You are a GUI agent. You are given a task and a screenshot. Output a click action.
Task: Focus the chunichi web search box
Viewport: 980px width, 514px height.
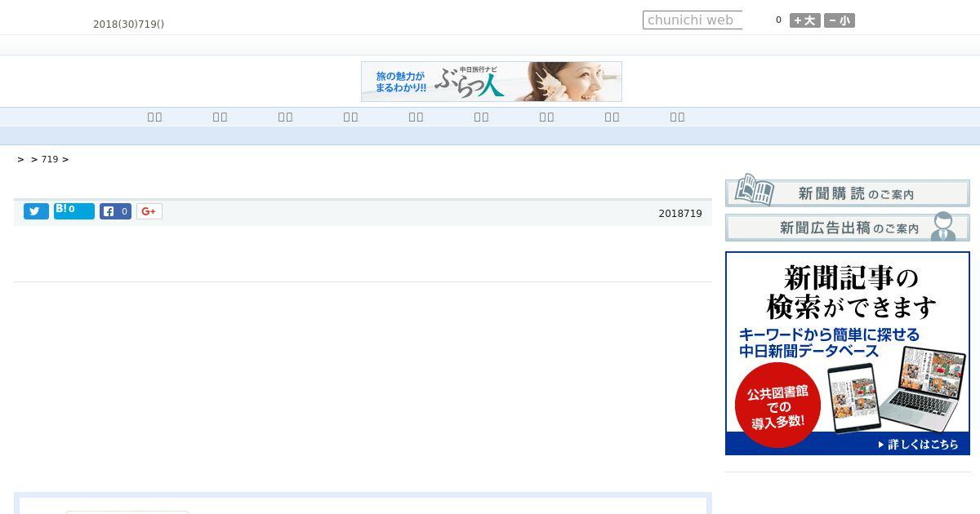coord(693,20)
